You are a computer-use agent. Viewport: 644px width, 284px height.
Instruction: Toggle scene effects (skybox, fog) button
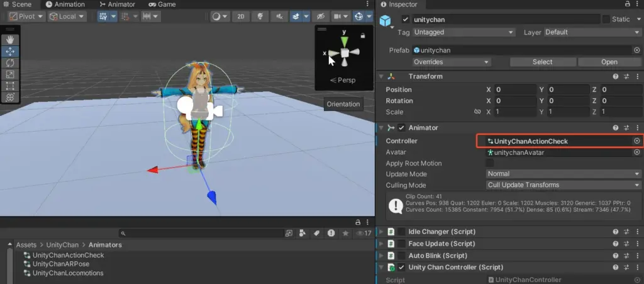click(x=296, y=16)
